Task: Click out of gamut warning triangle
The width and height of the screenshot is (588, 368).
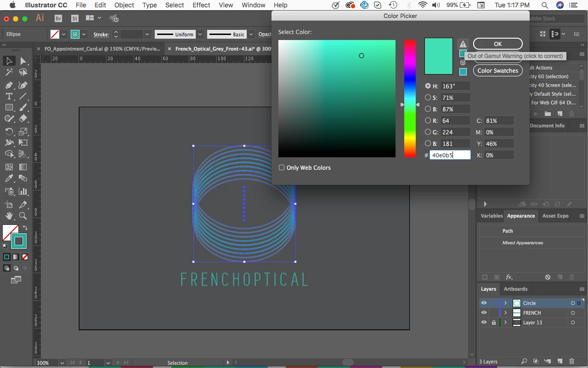Action: point(463,44)
